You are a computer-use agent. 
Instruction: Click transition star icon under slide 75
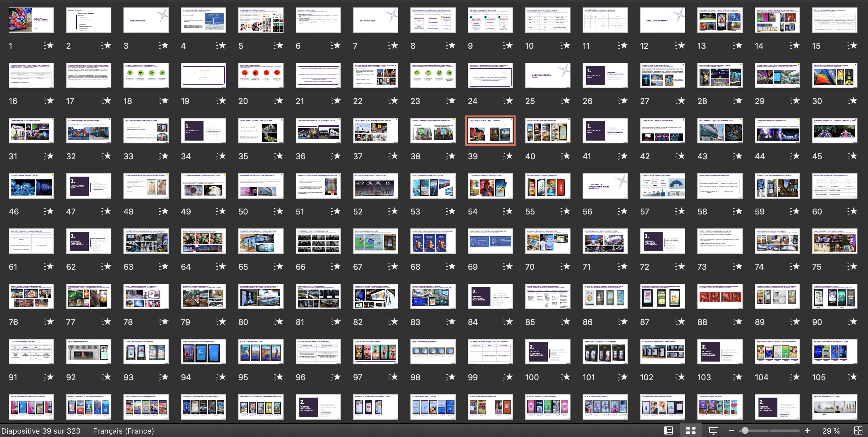(x=852, y=267)
